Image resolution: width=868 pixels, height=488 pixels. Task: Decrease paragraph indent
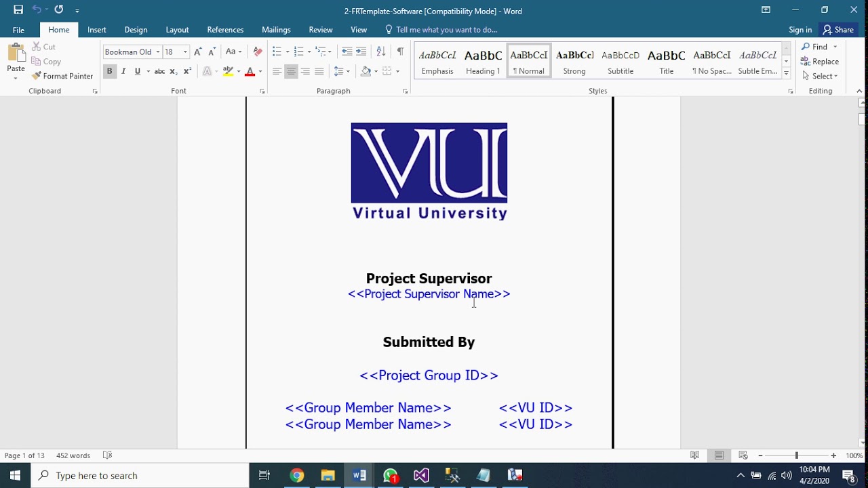point(347,52)
